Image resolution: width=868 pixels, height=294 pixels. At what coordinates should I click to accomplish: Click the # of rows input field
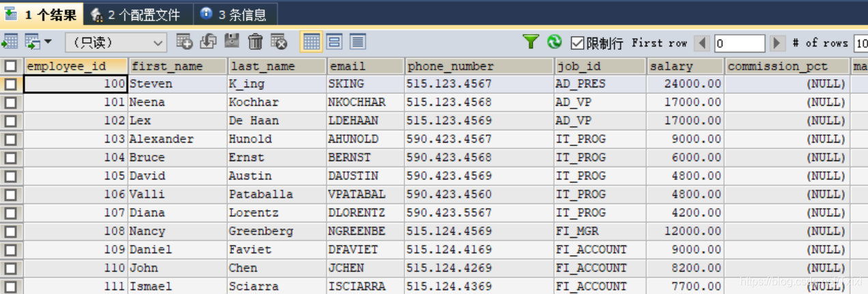pyautogui.click(x=860, y=43)
